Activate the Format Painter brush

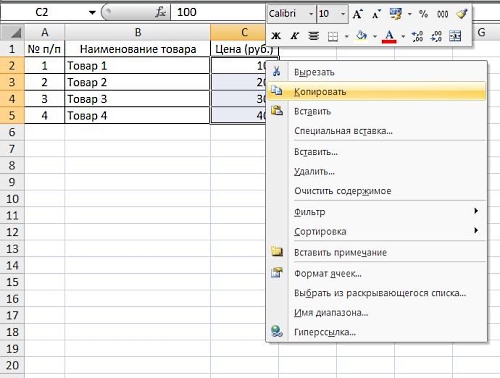coord(462,14)
